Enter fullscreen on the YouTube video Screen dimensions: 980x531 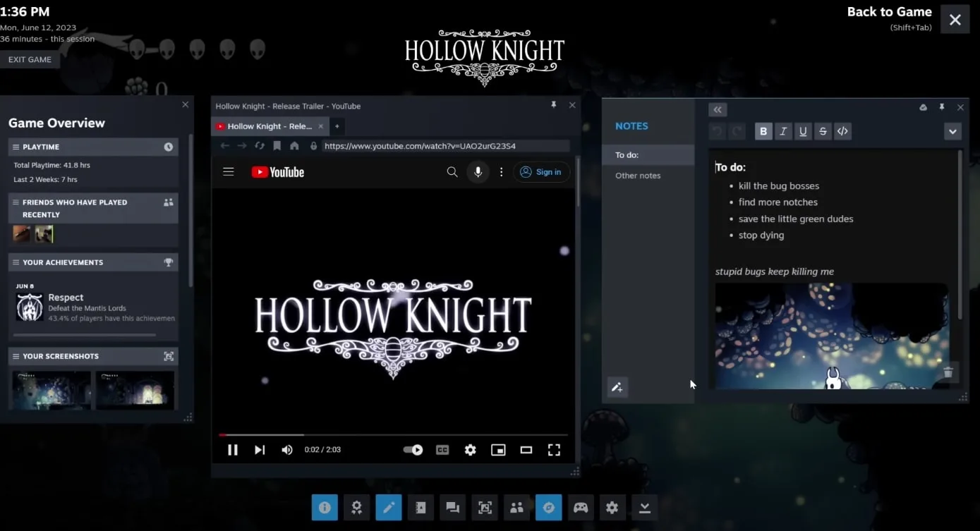(x=555, y=450)
